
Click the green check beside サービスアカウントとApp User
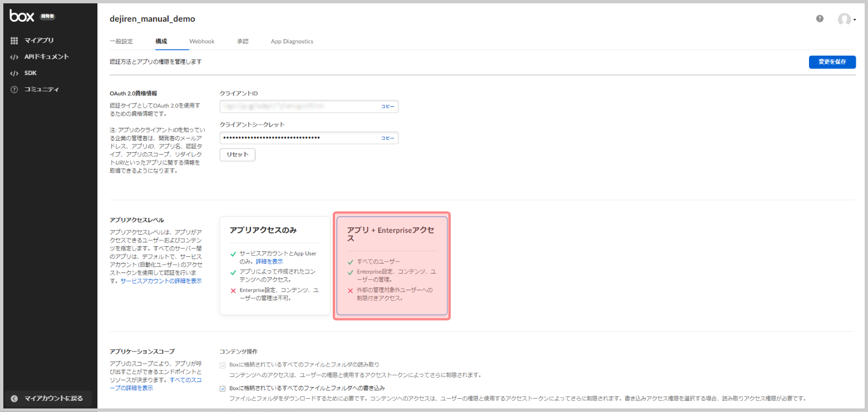[x=233, y=254]
